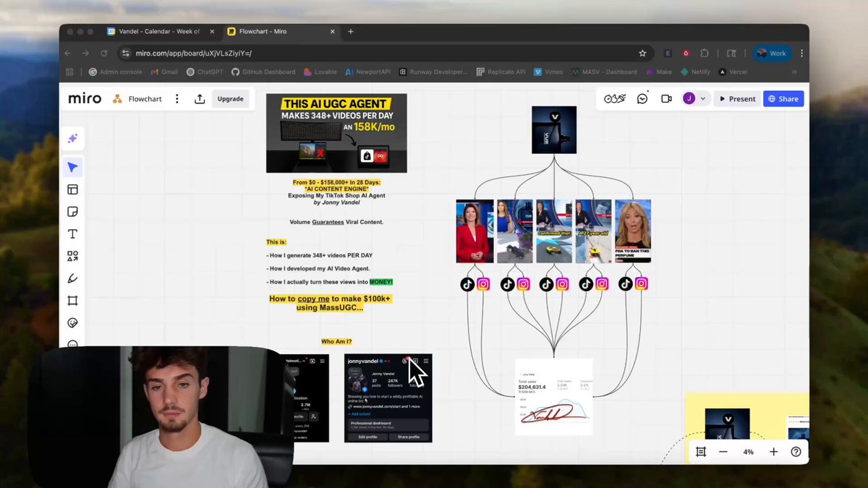The image size is (868, 488).
Task: Select the AI UGC Agent thumbnail image
Action: pos(336,133)
